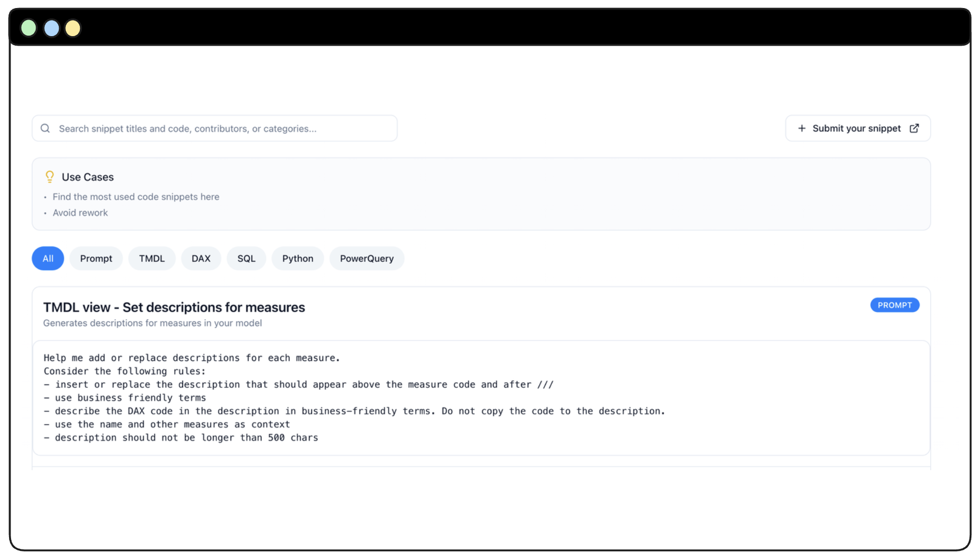The image size is (980, 560).
Task: Click the green window dot
Action: [x=29, y=28]
